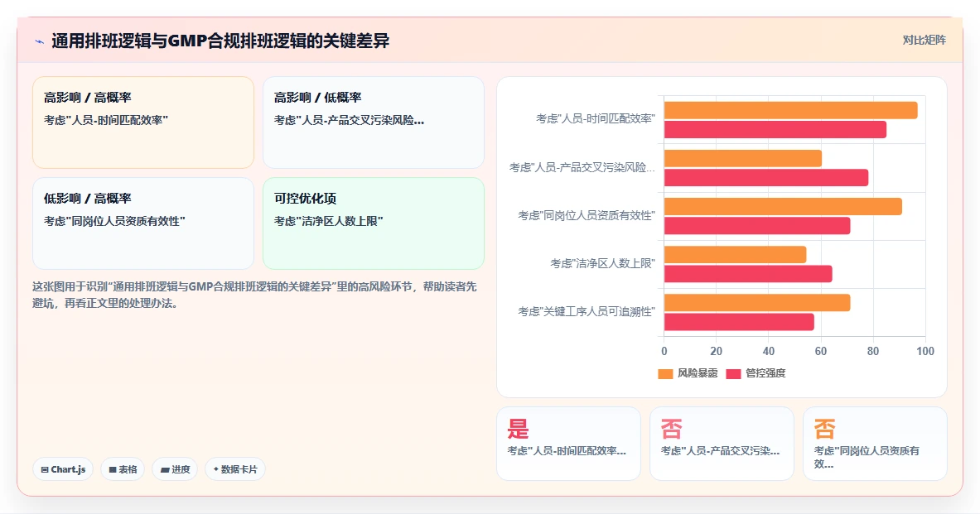Click orange bar for 人员-时间匹配效率

click(790, 111)
